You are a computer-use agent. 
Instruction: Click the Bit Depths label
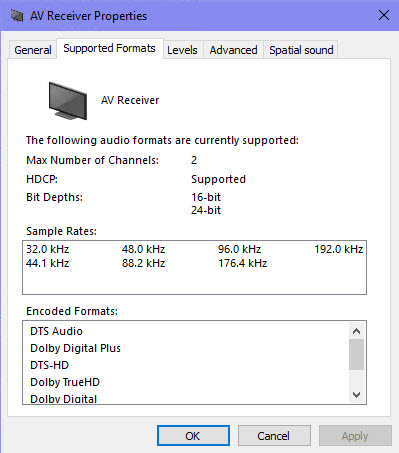click(x=54, y=197)
